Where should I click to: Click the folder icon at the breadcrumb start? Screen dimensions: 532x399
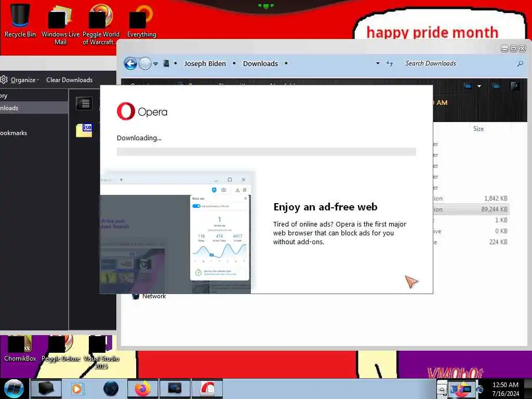tap(166, 63)
